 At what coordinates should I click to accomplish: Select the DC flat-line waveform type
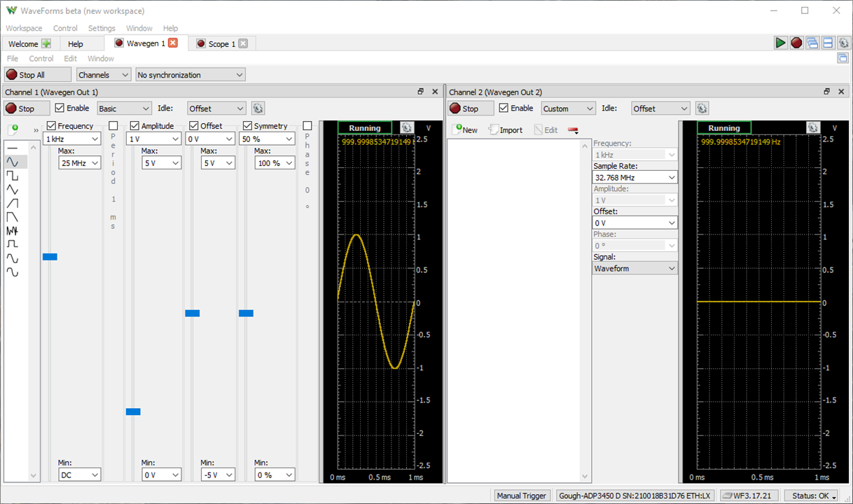13,148
